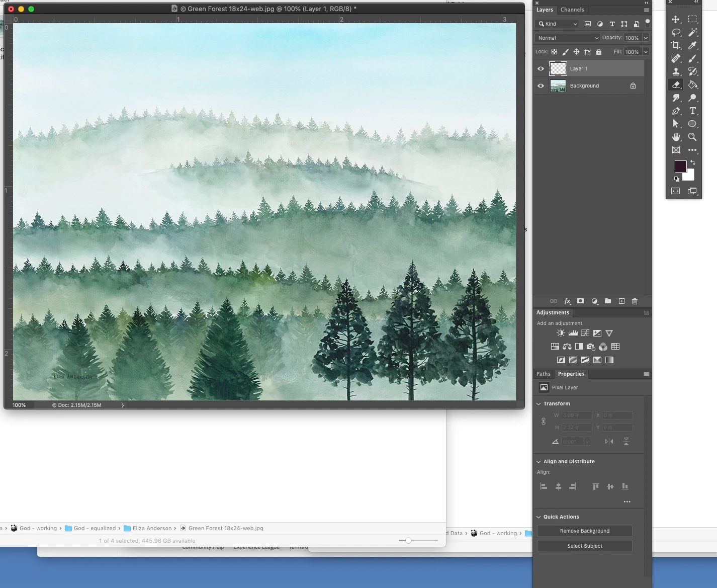Swap foreground and background colors
The image size is (717, 588).
tap(693, 162)
